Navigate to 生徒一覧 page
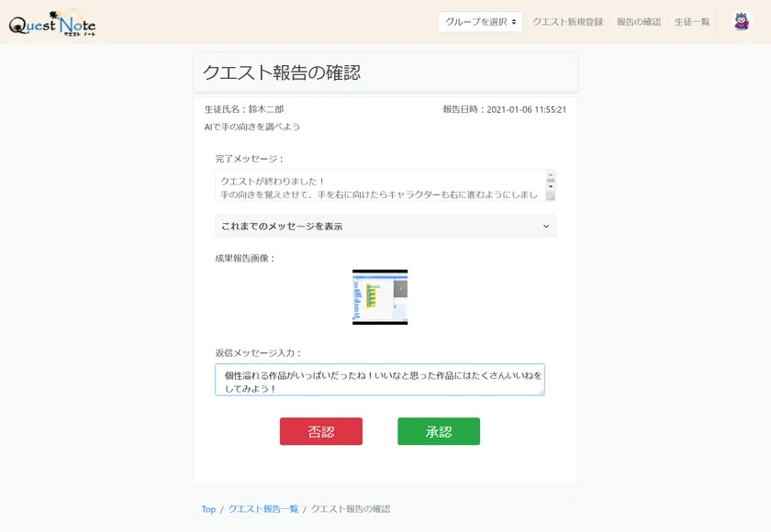The width and height of the screenshot is (771, 532). [x=692, y=22]
